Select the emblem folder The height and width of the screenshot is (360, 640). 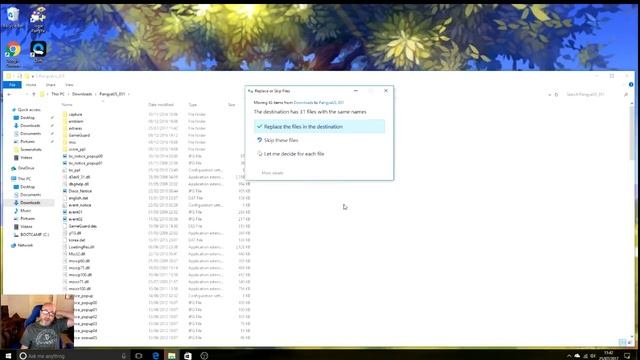point(76,121)
